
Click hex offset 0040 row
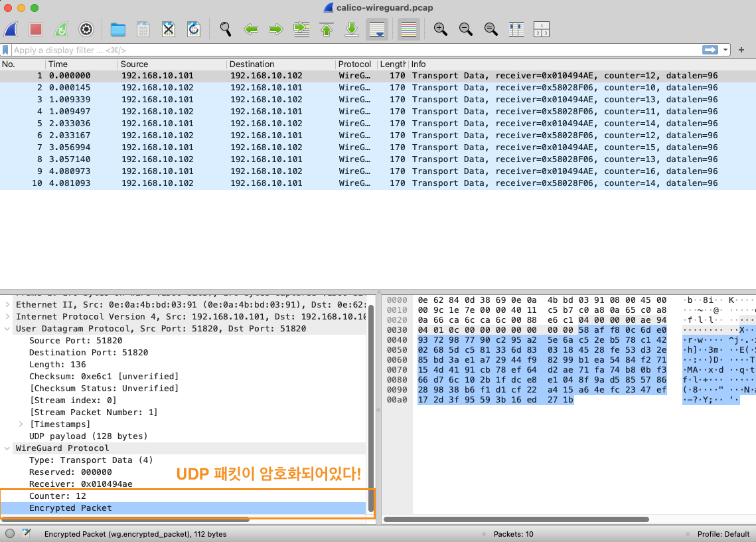[x=397, y=340]
